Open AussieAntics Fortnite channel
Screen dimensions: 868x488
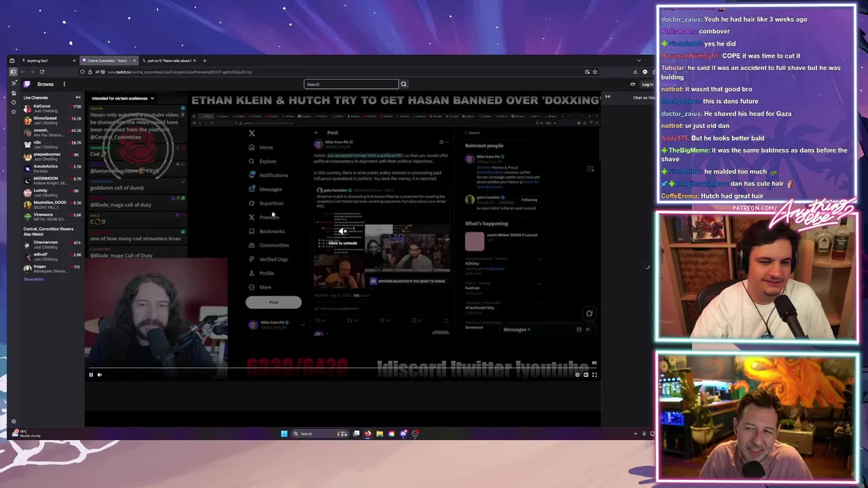(x=53, y=168)
